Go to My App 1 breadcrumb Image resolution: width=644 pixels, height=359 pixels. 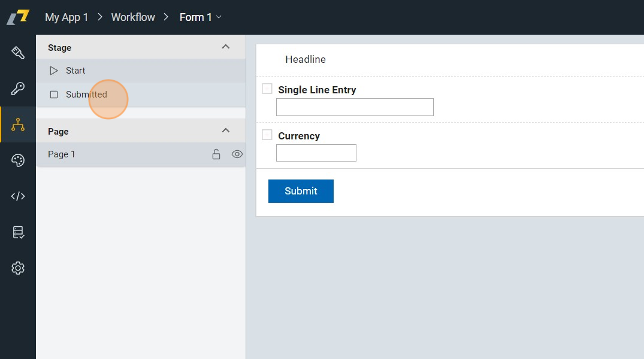66,17
